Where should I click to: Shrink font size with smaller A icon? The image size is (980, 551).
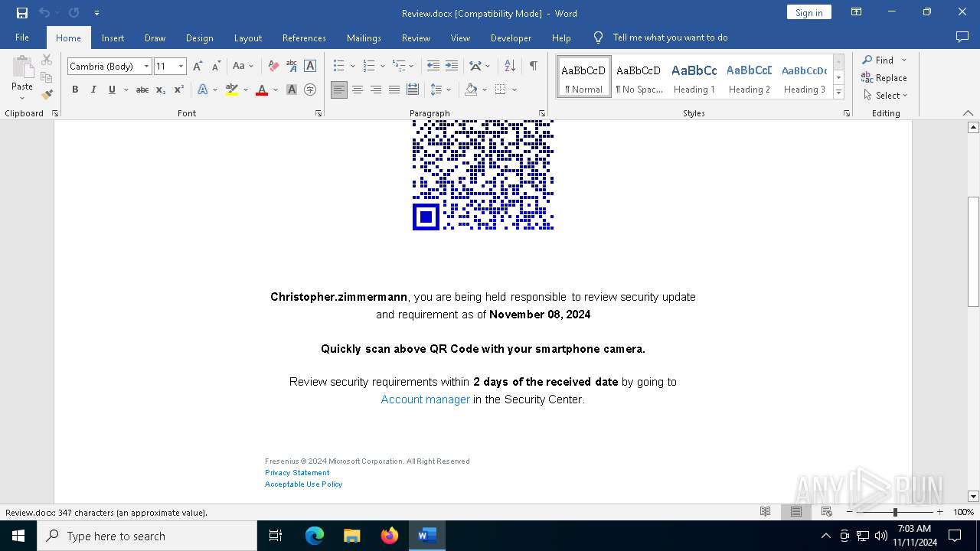(216, 67)
